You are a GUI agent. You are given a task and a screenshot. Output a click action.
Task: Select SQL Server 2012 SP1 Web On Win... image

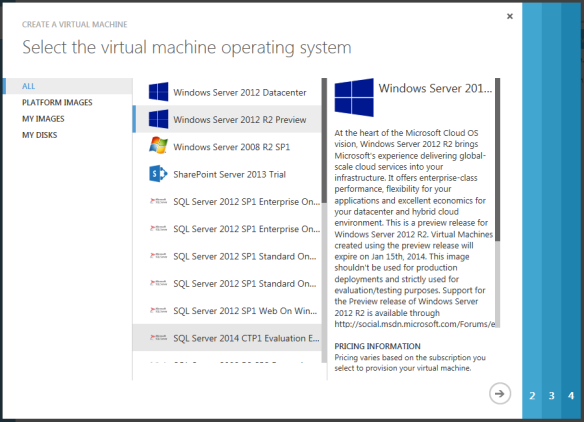click(227, 310)
